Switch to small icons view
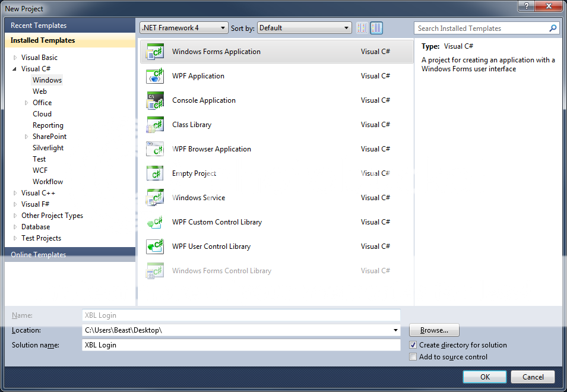The image size is (567, 392). click(x=362, y=28)
